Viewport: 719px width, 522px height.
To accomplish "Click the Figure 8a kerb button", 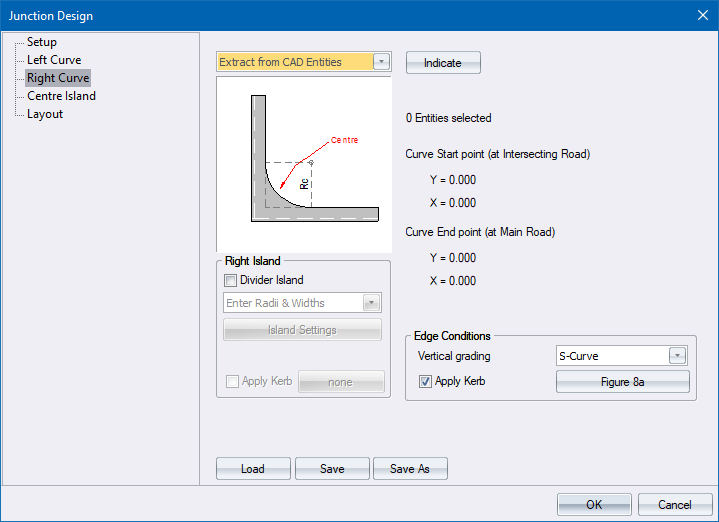I will (623, 381).
